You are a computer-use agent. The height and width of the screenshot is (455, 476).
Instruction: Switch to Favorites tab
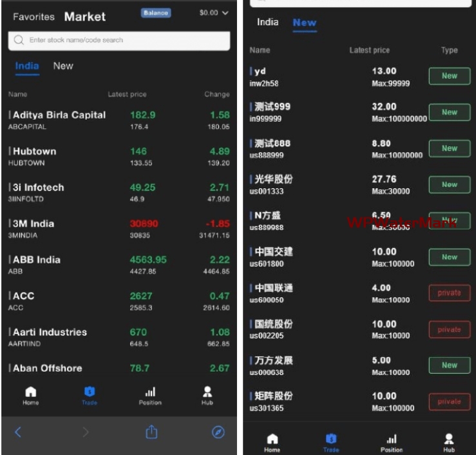(x=33, y=17)
